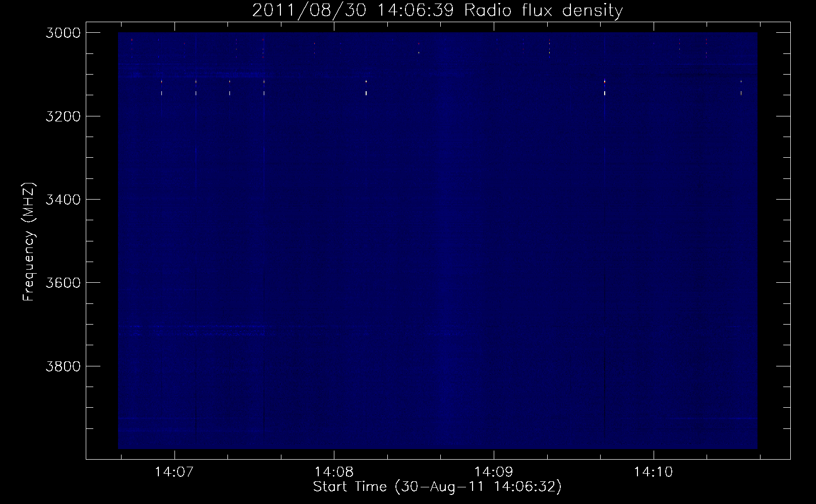Select the Frequency (MHZ) axis title
Image resolution: width=816 pixels, height=504 pixels.
click(29, 241)
